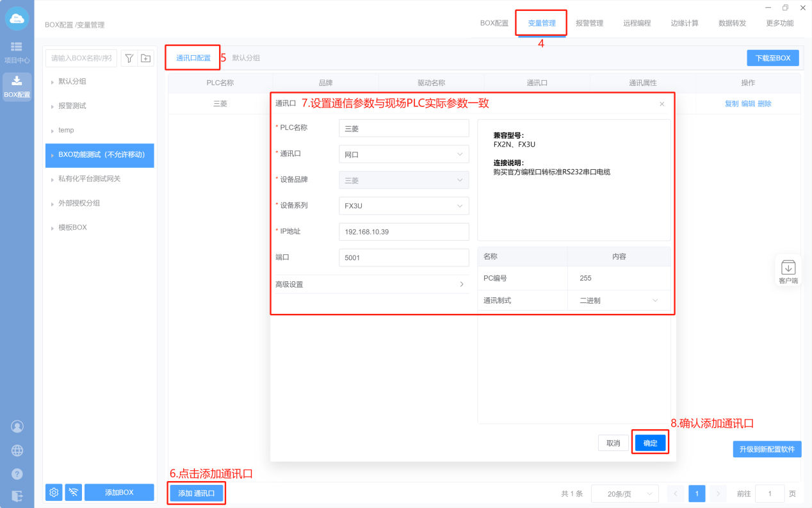
Task: Click the logout icon in sidebar
Action: point(17,495)
